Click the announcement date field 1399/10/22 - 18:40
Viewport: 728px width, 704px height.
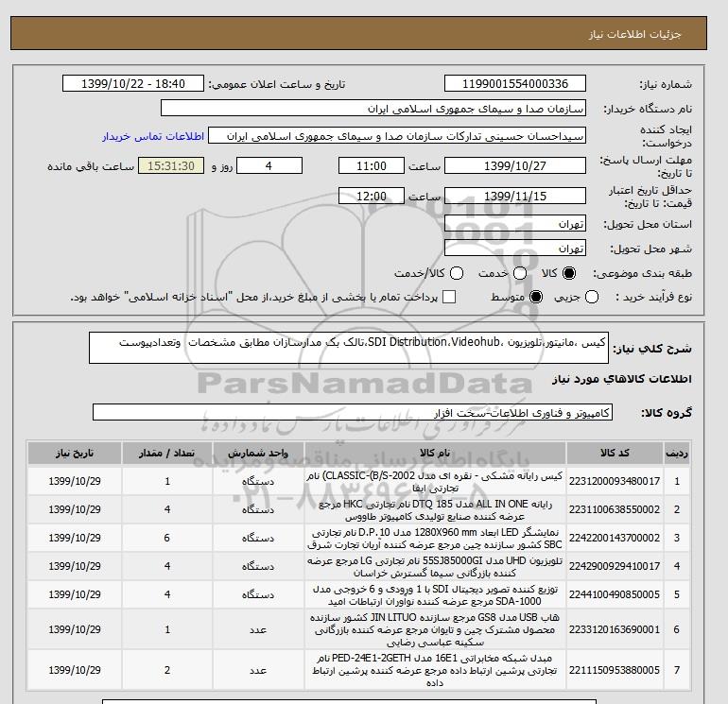[132, 84]
